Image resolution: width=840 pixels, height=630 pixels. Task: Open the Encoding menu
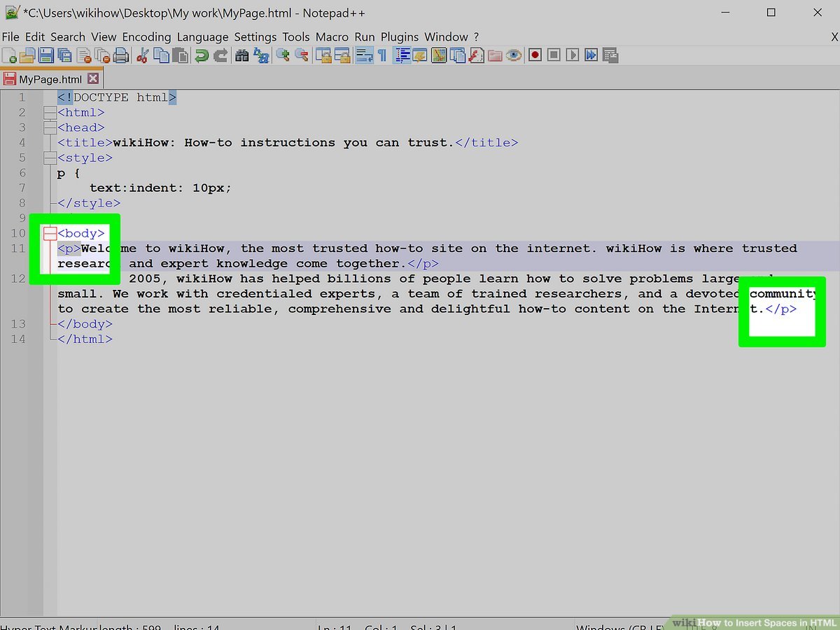[x=146, y=37]
